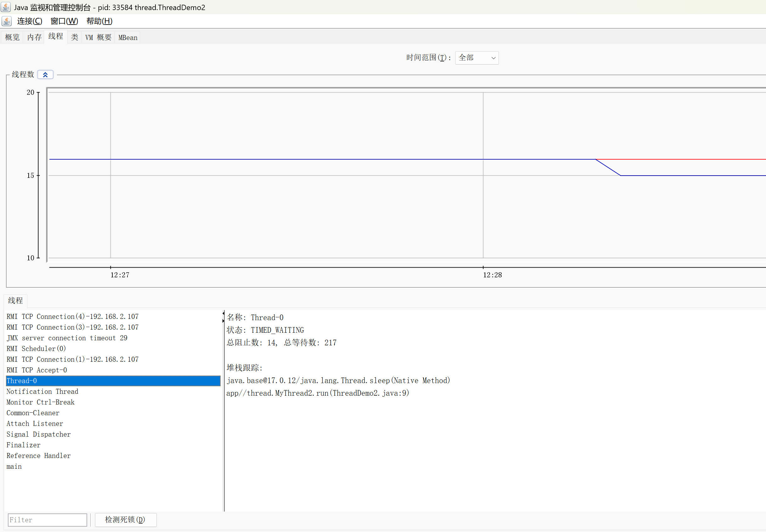Click the Java icon in the title bar
The image size is (766, 532).
(x=6, y=7)
